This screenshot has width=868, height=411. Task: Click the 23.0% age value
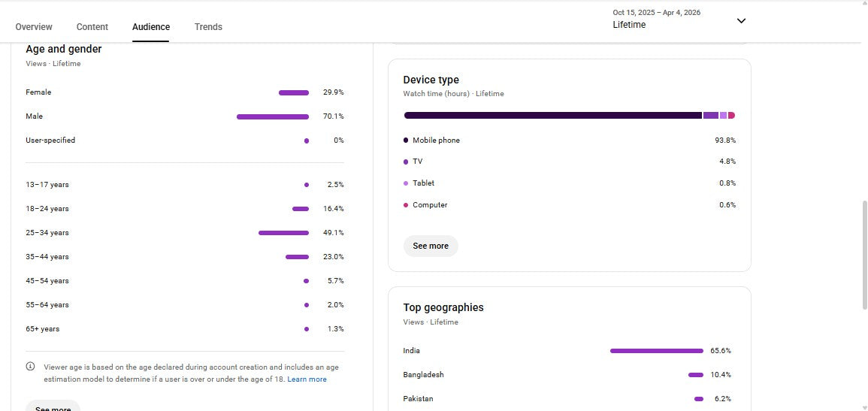[333, 257]
